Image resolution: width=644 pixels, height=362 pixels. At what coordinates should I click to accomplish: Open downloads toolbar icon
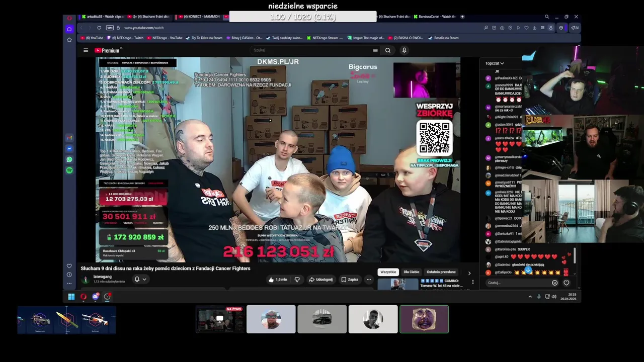pyautogui.click(x=534, y=28)
